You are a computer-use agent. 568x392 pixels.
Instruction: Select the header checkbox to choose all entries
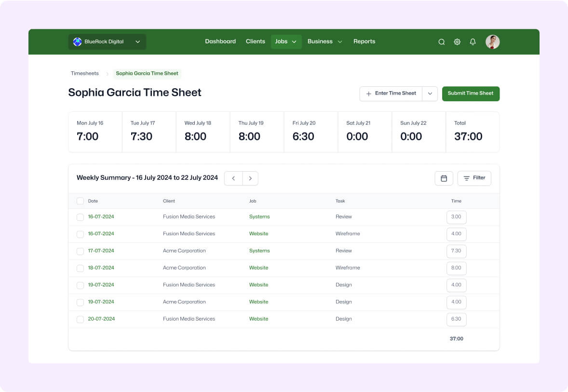pyautogui.click(x=80, y=201)
